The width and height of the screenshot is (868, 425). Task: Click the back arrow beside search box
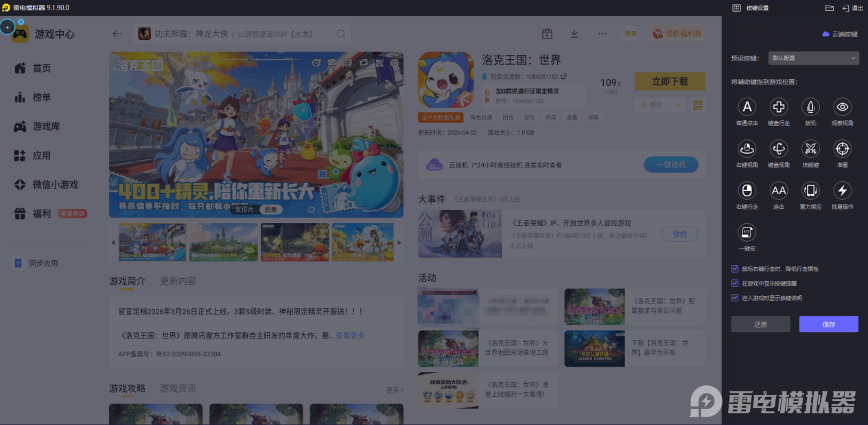tap(117, 34)
